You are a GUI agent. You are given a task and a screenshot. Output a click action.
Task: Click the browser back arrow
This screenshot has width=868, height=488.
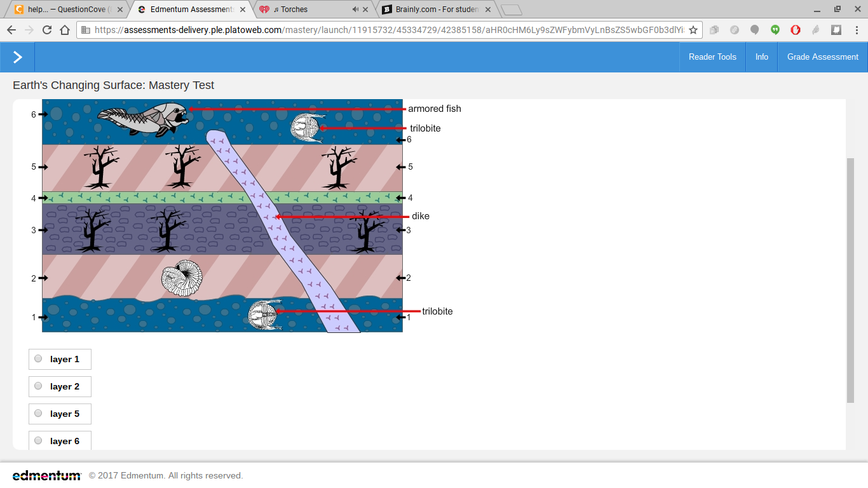(x=11, y=30)
